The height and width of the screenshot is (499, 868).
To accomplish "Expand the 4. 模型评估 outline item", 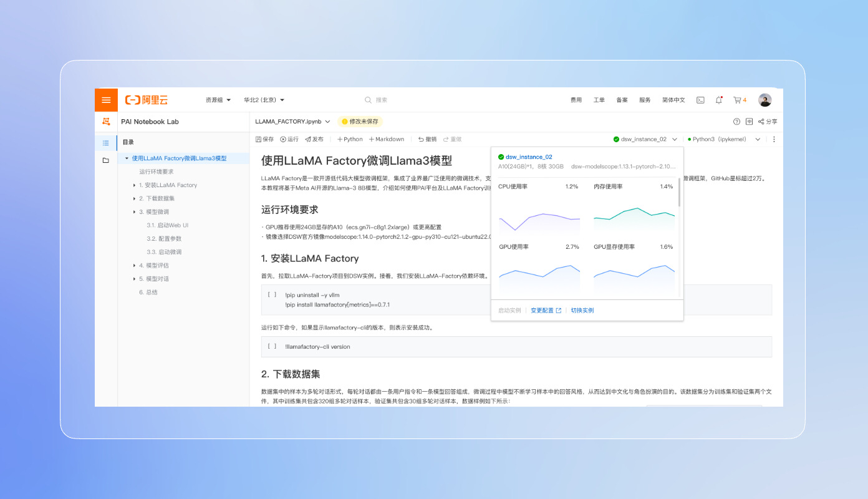I will (134, 266).
